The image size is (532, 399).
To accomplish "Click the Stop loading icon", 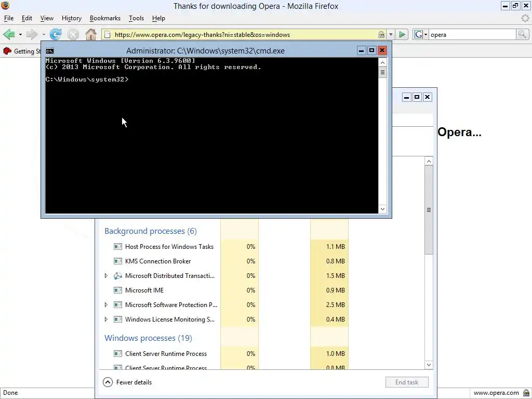I will pos(73,34).
